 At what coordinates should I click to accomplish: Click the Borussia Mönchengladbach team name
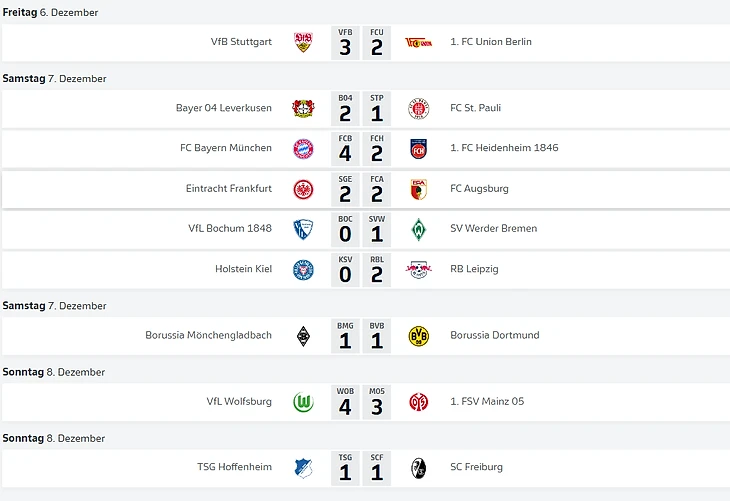tap(208, 335)
